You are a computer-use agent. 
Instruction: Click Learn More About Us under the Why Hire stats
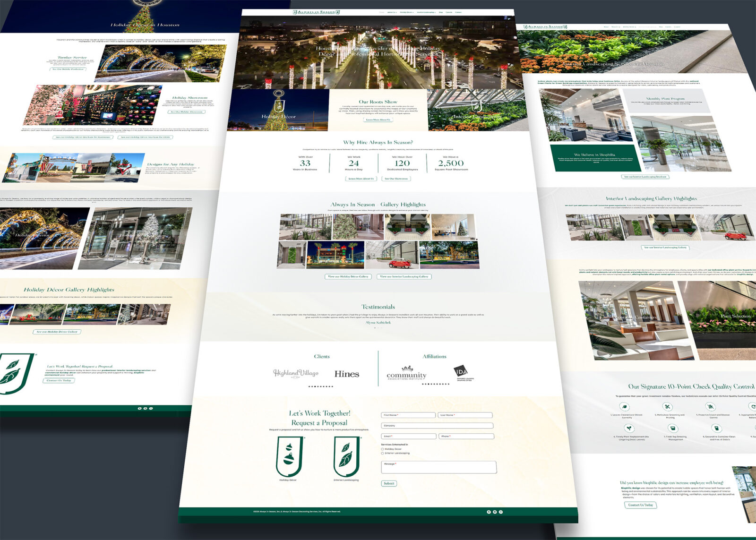point(361,179)
